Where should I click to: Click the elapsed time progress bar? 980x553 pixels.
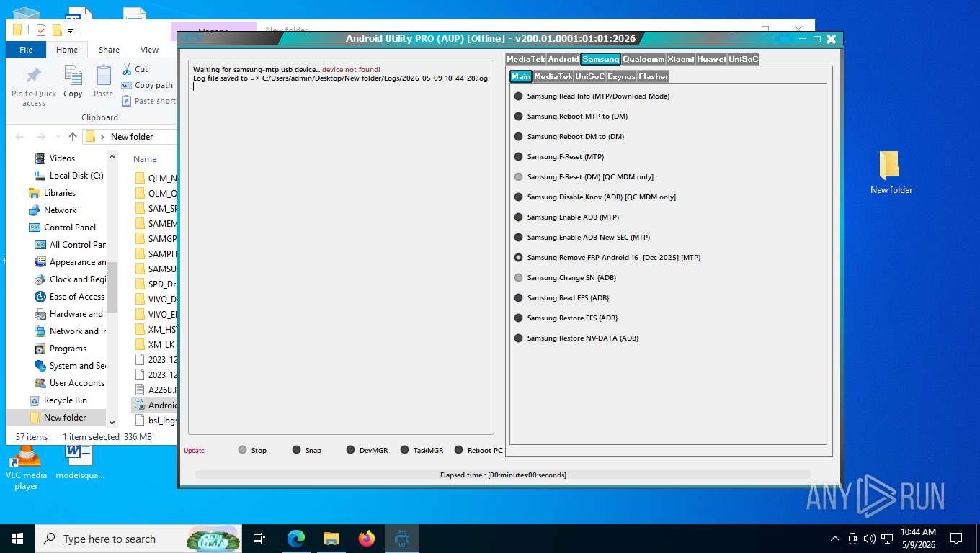[503, 475]
